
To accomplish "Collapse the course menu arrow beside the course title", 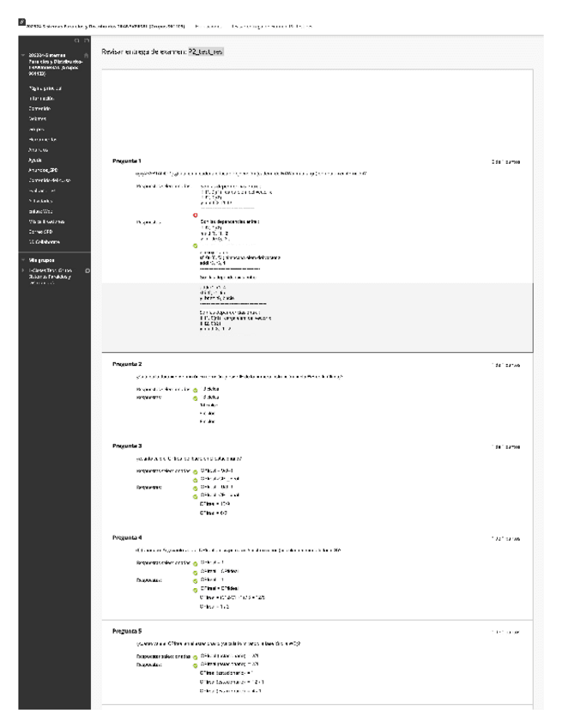I will (23, 55).
